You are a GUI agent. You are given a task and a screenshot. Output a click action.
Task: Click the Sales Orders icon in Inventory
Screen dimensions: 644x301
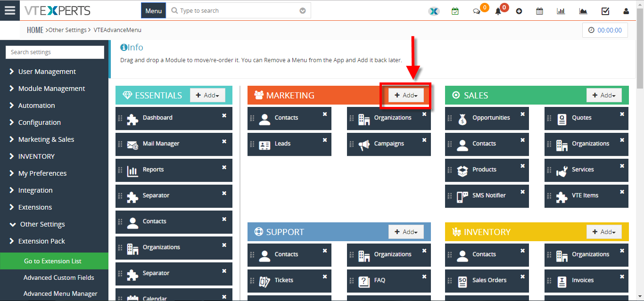(462, 281)
